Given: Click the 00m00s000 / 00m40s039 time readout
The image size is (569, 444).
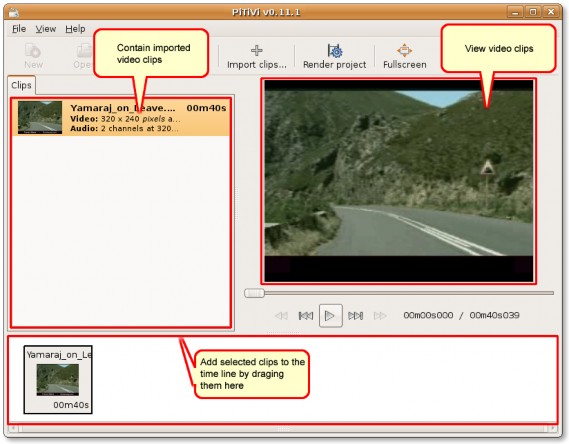Looking at the screenshot, I should click(x=461, y=315).
